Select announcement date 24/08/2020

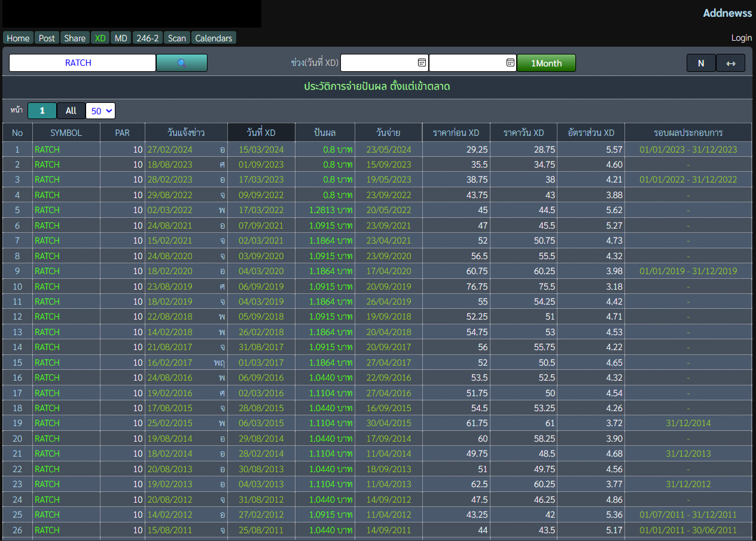click(169, 256)
